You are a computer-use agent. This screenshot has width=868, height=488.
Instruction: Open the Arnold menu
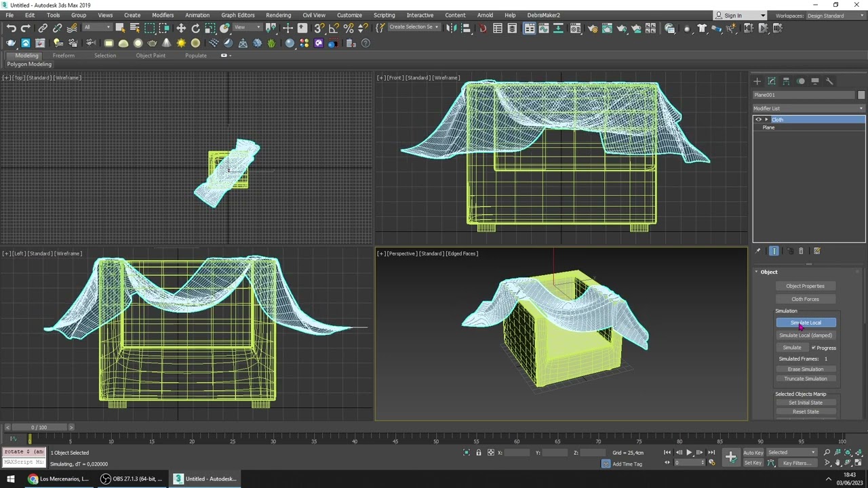(x=485, y=15)
